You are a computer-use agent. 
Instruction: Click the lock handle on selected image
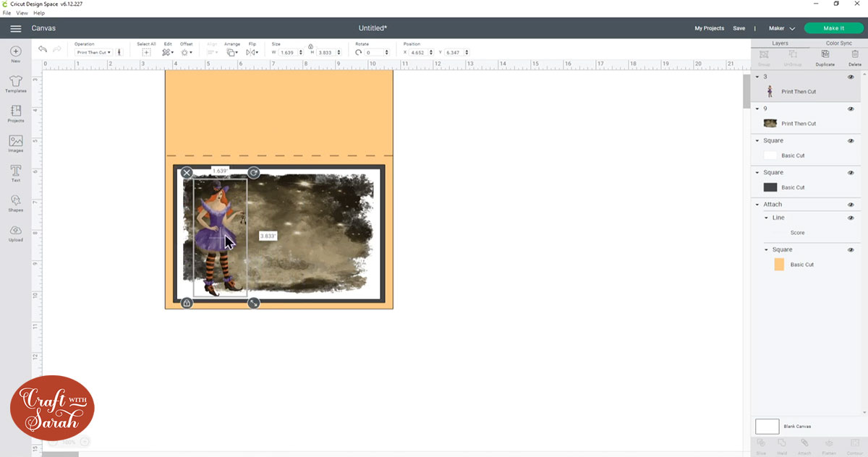click(187, 303)
